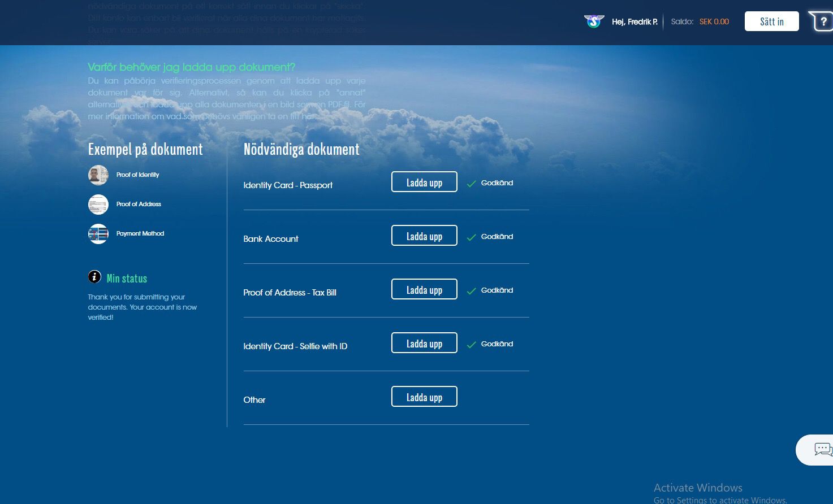Image resolution: width=833 pixels, height=504 pixels.
Task: View the Proof of Identity example thumbnail
Action: click(98, 175)
